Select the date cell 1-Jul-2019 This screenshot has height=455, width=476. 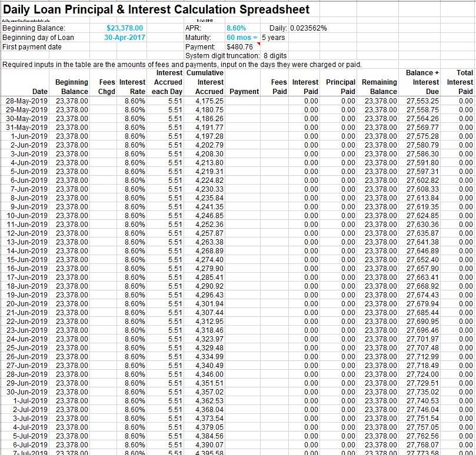[x=30, y=400]
